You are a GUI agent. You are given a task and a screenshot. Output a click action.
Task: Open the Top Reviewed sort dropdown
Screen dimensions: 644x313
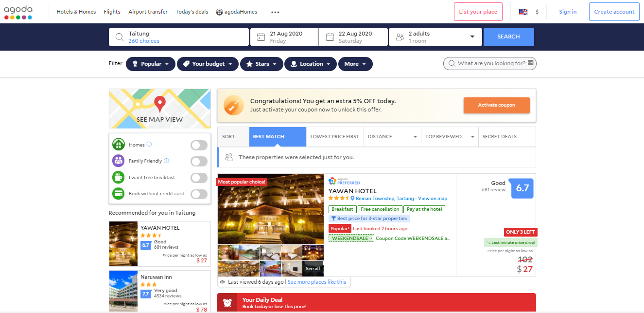point(450,137)
